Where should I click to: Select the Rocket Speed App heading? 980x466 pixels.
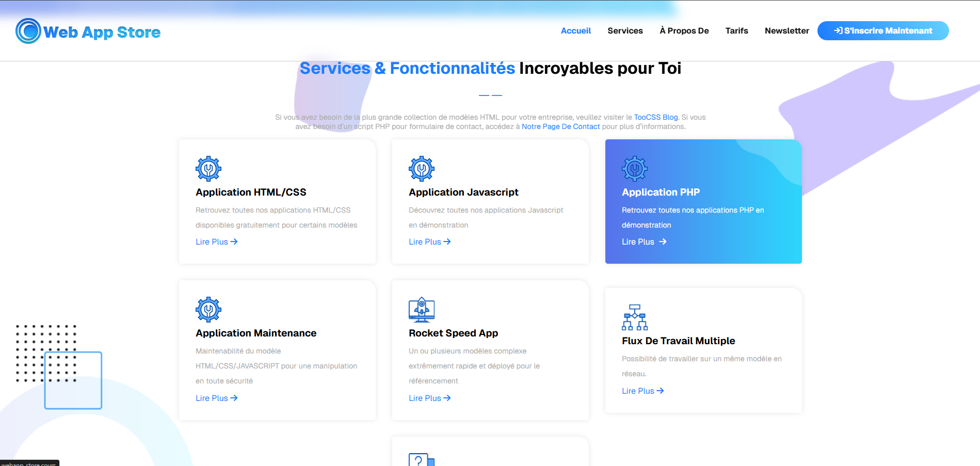pyautogui.click(x=453, y=333)
